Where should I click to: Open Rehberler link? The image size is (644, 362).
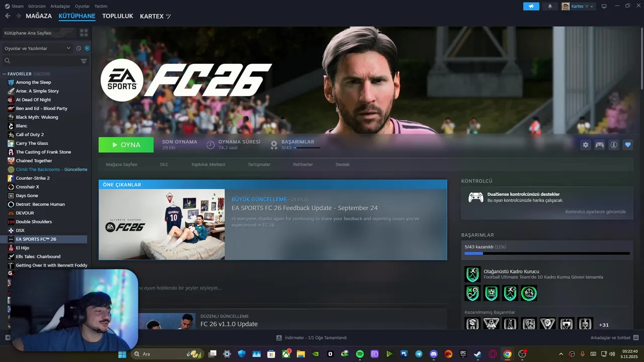303,164
